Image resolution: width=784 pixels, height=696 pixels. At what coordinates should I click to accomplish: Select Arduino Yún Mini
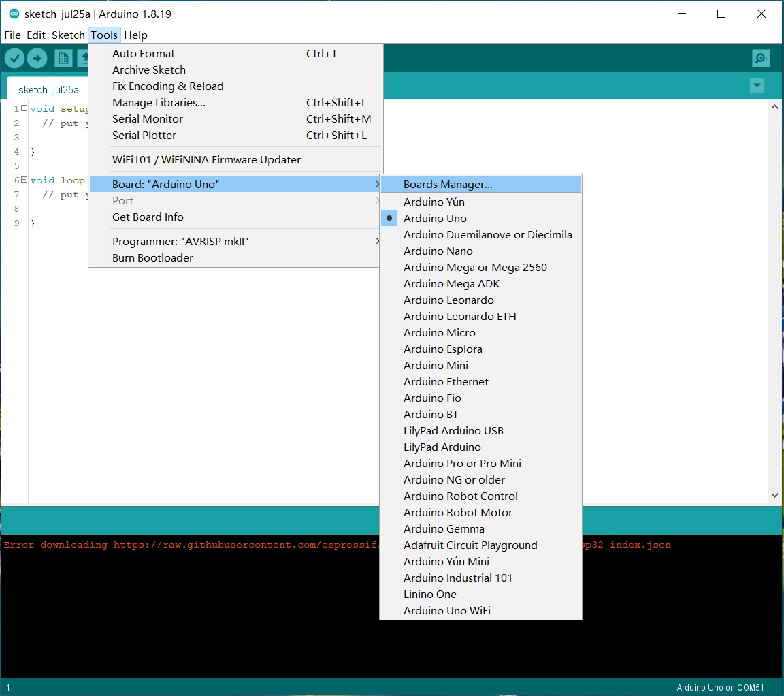click(x=480, y=561)
